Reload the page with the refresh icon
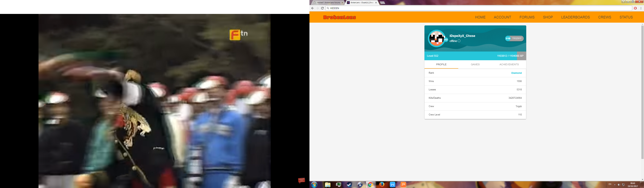This screenshot has height=188, width=644. click(x=323, y=8)
